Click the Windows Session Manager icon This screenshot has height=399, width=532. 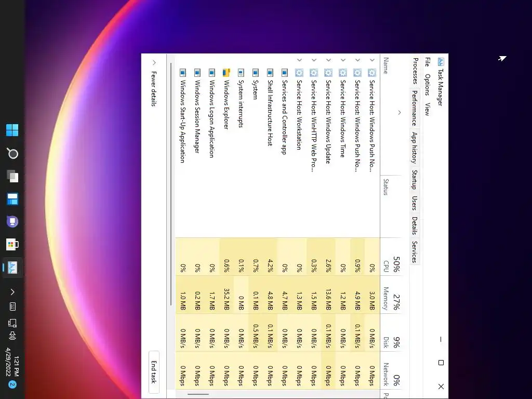click(x=197, y=73)
